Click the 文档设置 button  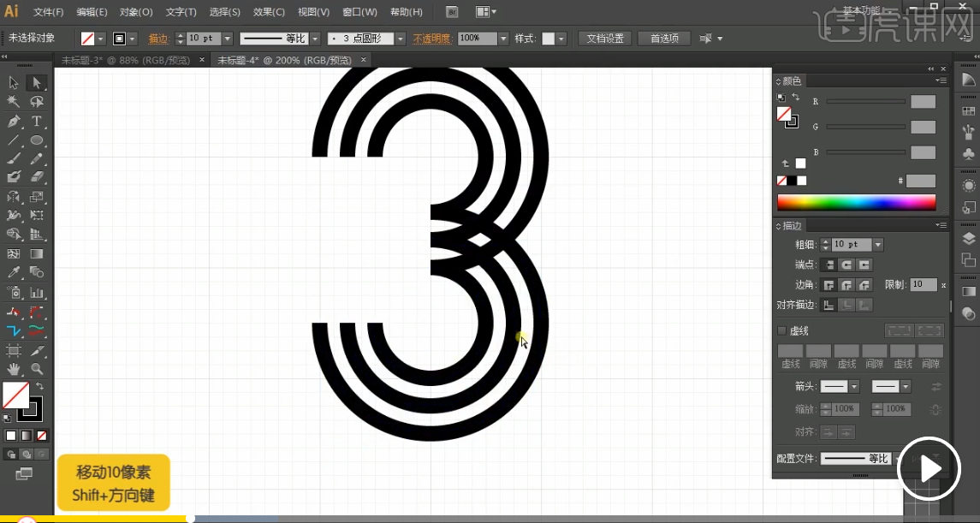coord(605,39)
